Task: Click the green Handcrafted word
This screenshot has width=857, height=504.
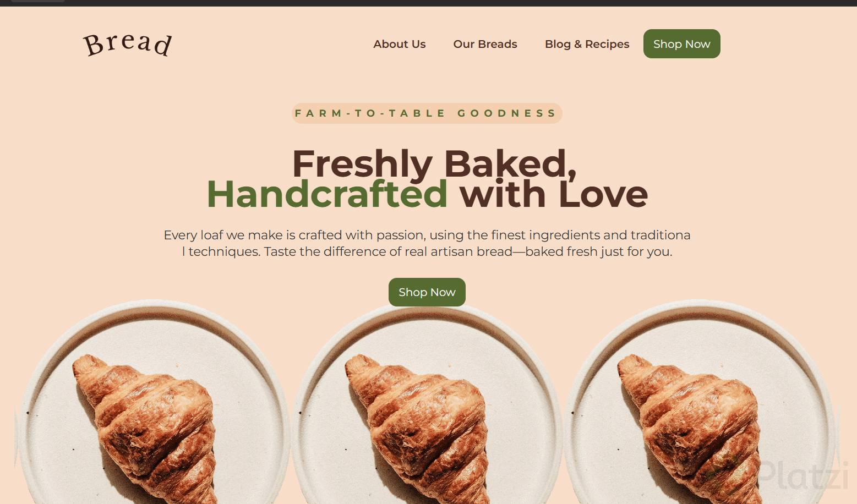Action: click(x=327, y=194)
